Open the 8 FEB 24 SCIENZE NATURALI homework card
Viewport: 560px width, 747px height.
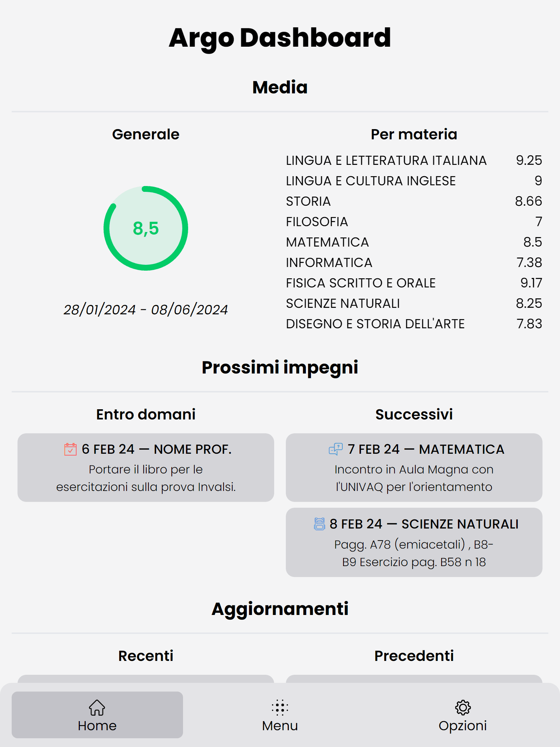click(x=414, y=542)
